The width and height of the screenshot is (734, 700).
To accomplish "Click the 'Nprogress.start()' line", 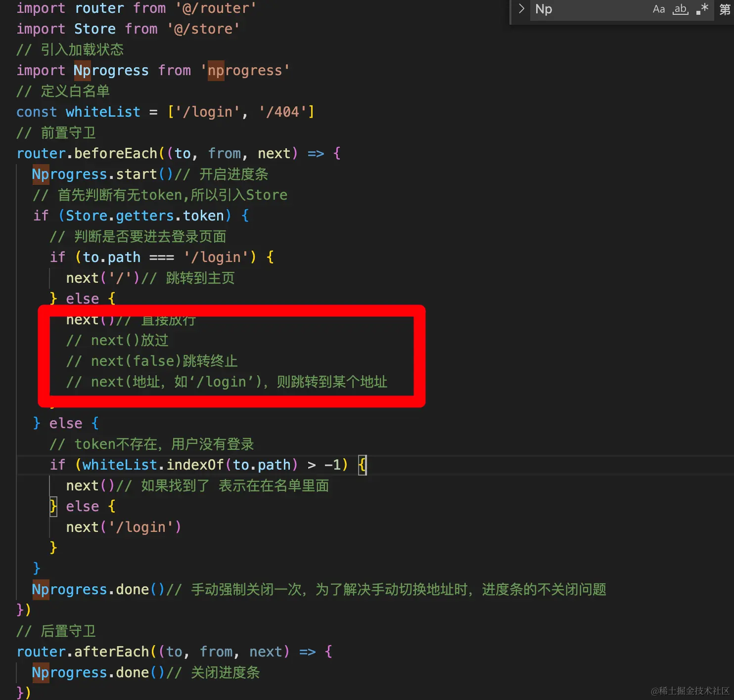I will [x=150, y=174].
